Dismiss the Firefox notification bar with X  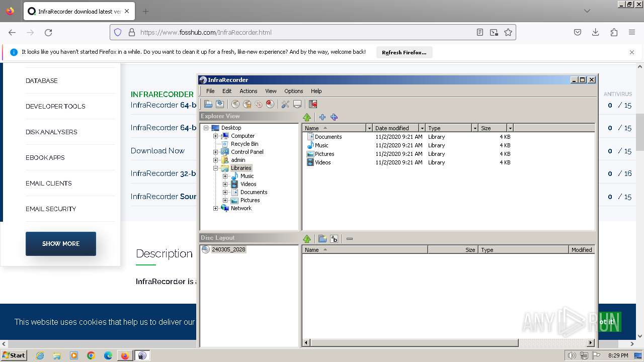632,52
